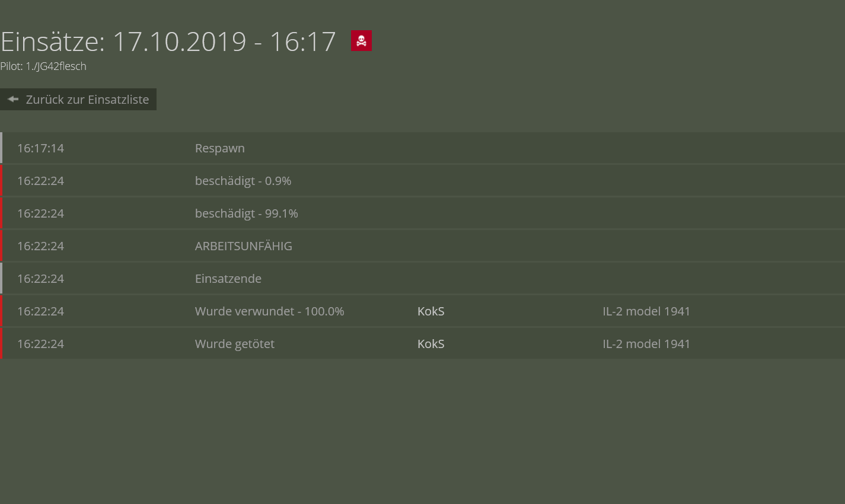
Task: Select the ARBEITSUNFÄHIG event row
Action: coord(422,246)
